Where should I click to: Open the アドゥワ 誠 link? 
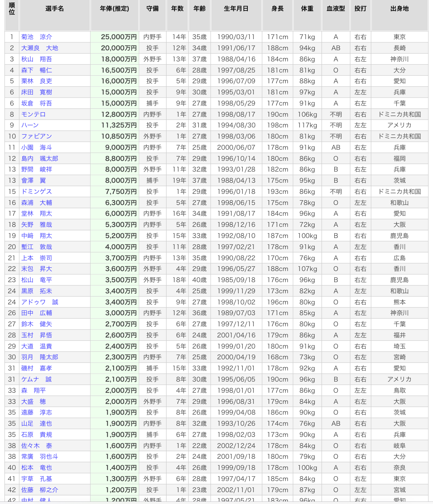pyautogui.click(x=39, y=302)
